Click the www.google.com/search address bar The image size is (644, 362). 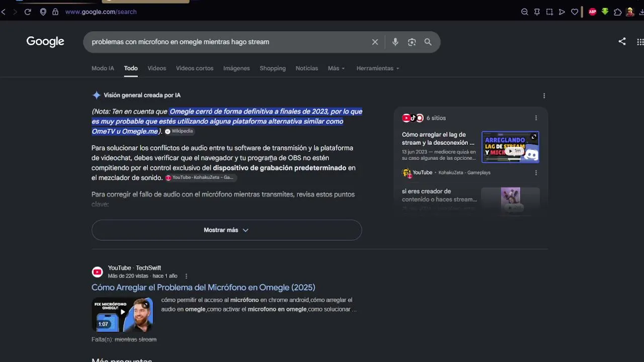pos(101,12)
